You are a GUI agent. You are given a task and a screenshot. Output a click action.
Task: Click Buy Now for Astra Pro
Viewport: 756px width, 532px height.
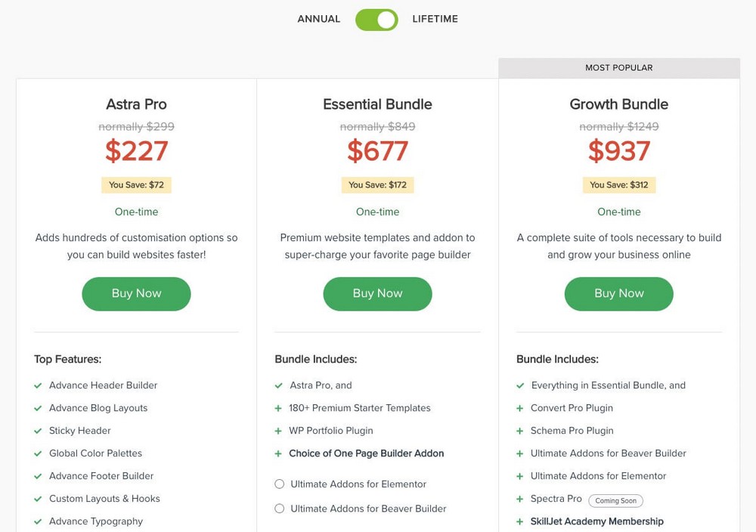tap(136, 293)
